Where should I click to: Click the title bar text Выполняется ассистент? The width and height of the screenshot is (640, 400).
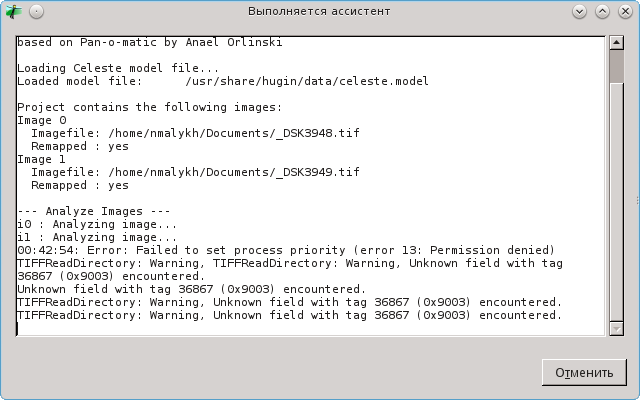click(319, 11)
